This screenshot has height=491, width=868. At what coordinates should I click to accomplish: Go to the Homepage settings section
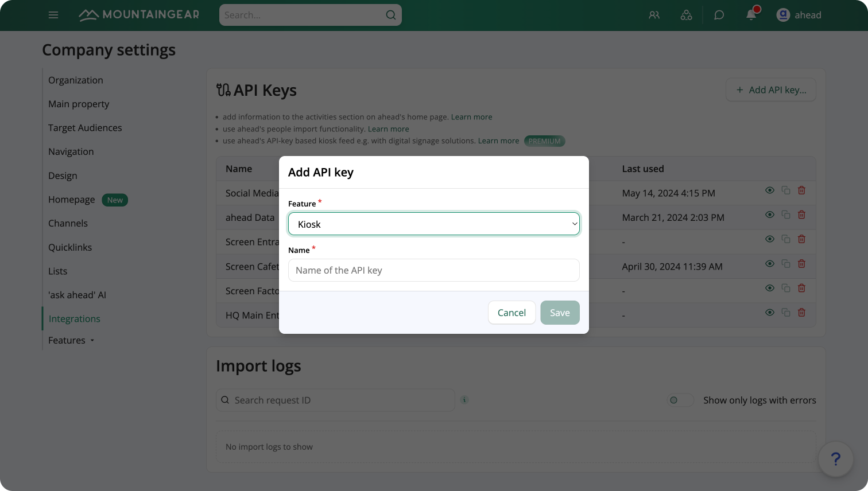tap(71, 200)
